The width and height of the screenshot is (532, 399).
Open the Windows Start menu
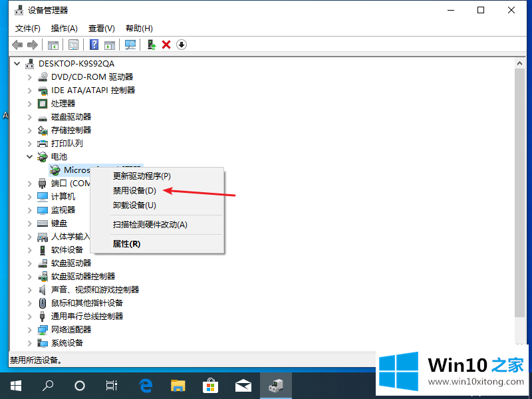point(15,386)
